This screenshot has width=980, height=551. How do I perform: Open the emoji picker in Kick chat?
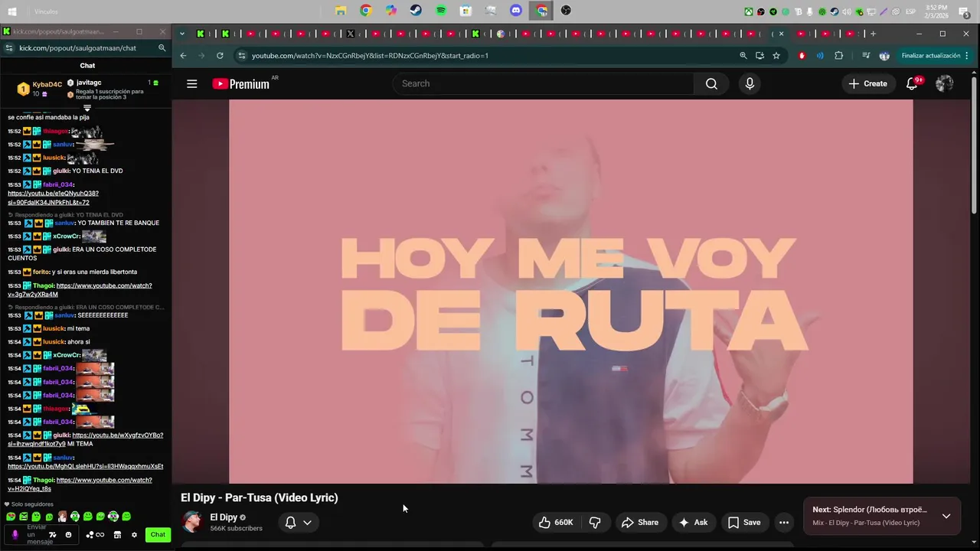[68, 535]
